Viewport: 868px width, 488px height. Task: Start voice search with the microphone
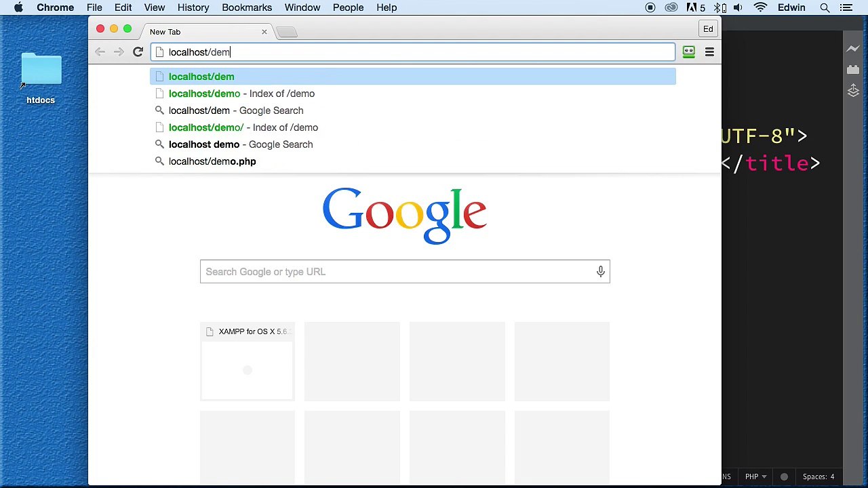pyautogui.click(x=600, y=272)
